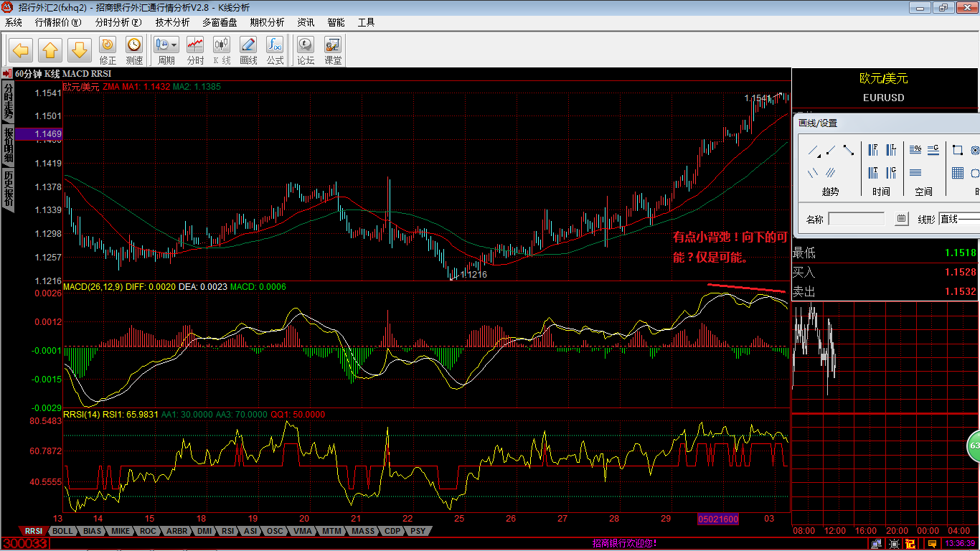
Task: Expand the 周期 period dropdown arrow
Action: pos(175,44)
